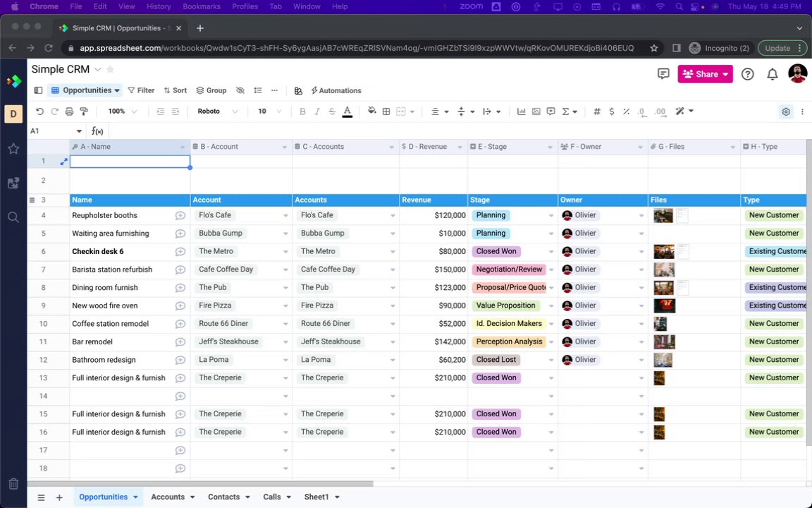Open the sheet settings gear

(786, 111)
